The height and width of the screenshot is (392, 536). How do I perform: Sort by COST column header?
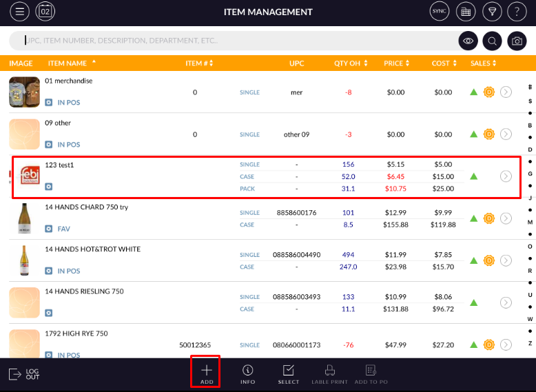coord(443,63)
